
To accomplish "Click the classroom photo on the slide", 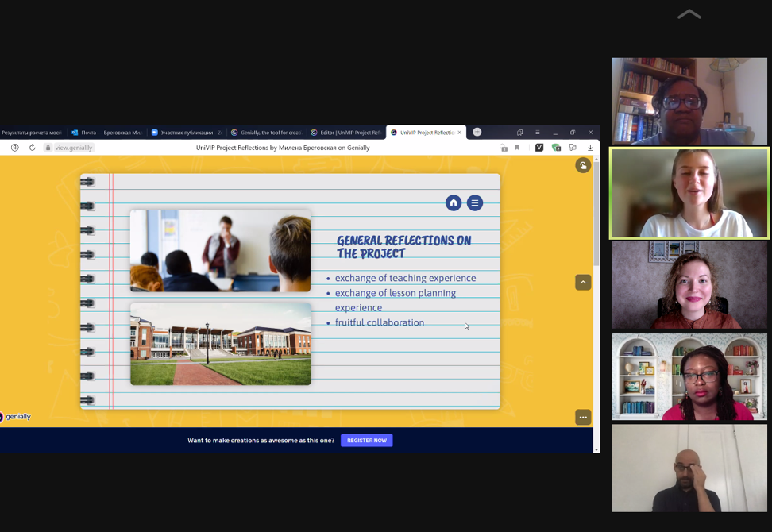I will 220,251.
